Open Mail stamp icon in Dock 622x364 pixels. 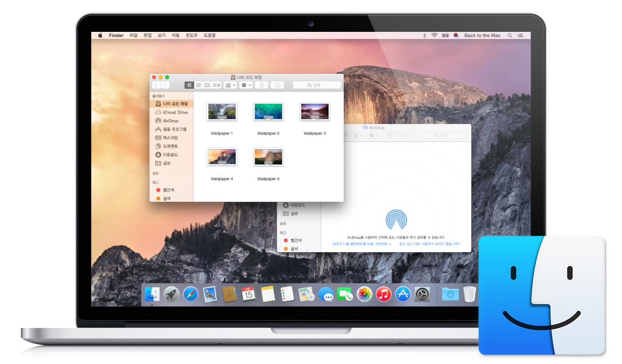pyautogui.click(x=210, y=294)
